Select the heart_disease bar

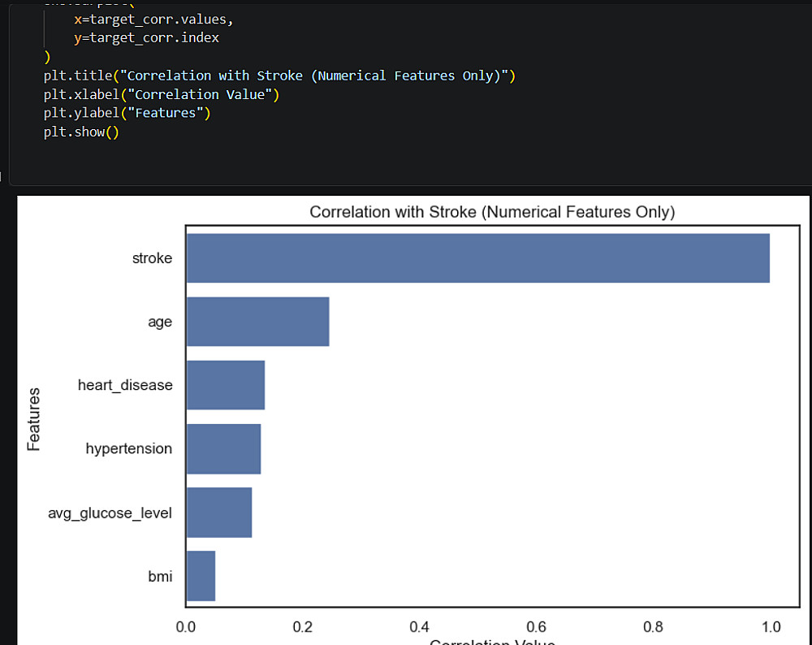pos(226,385)
